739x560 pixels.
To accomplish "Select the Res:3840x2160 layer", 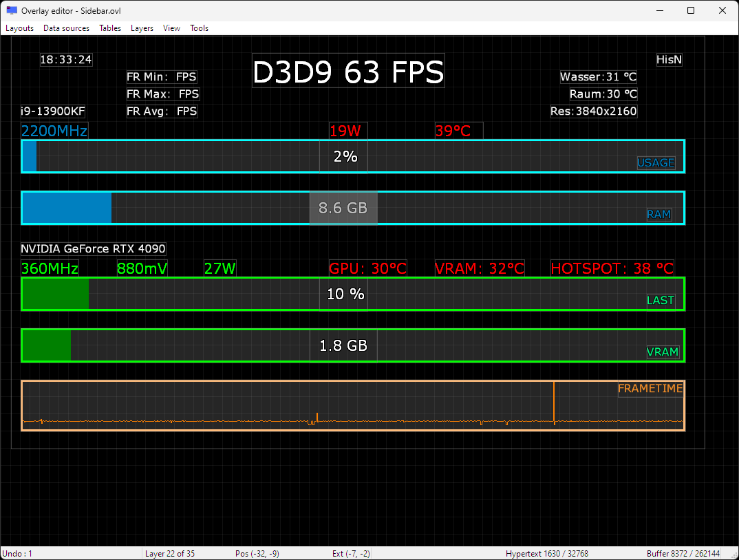I will coord(594,111).
